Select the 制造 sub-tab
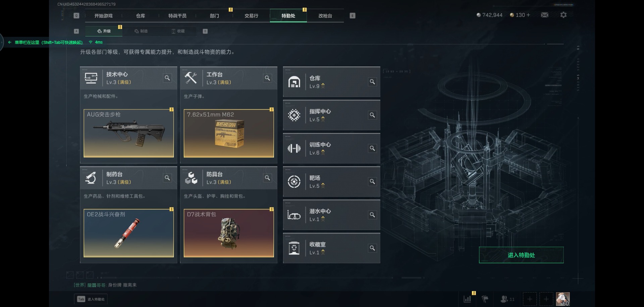644x307 pixels. pos(141,31)
